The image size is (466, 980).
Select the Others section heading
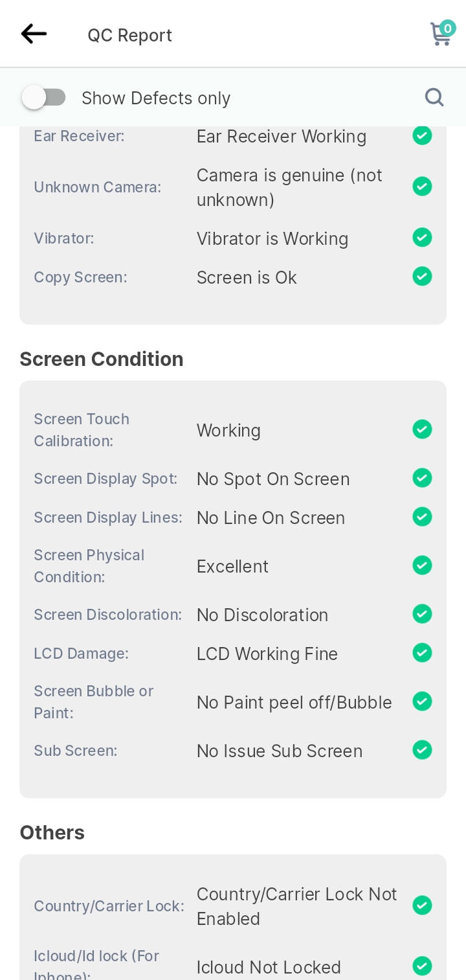[x=52, y=832]
